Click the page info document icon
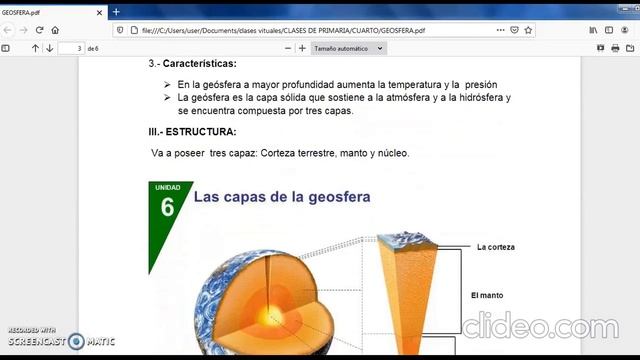Screen dimensions: 640x360 click(x=134, y=30)
